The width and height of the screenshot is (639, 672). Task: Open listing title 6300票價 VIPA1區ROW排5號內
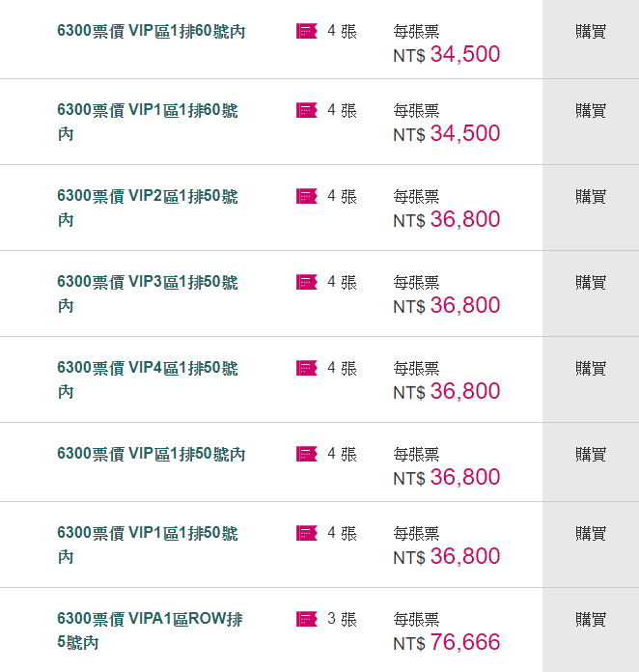tap(150, 630)
